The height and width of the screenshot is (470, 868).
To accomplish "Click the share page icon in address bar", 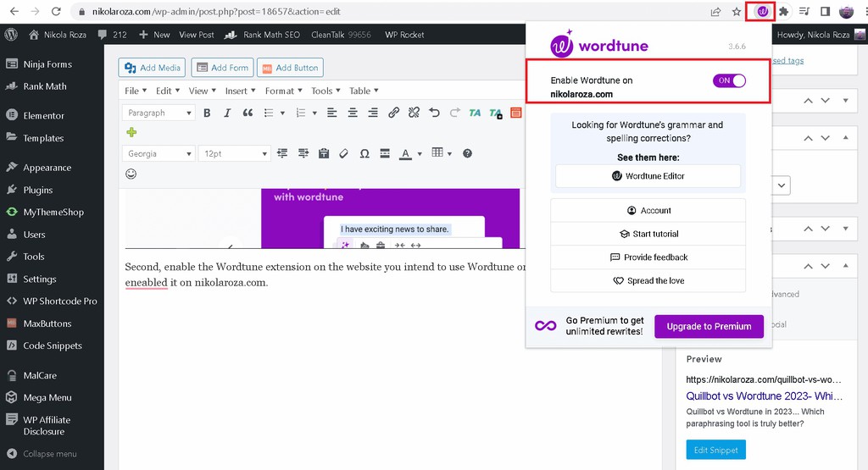I will pos(715,12).
